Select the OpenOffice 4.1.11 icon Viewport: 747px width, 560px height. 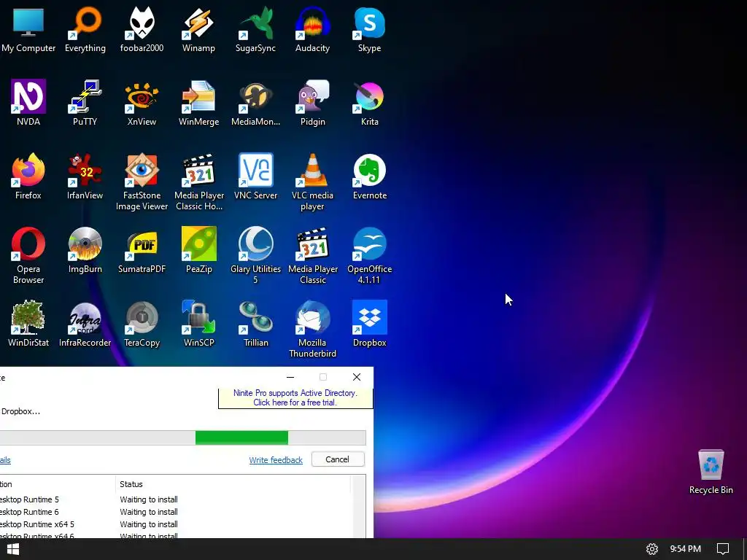point(369,256)
